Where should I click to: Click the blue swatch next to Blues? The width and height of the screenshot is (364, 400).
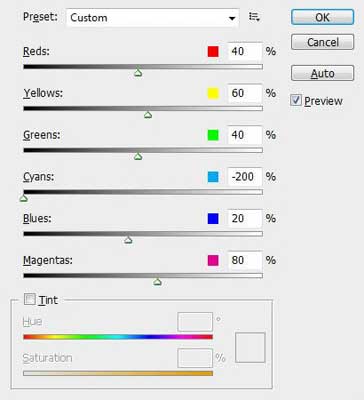pyautogui.click(x=213, y=219)
